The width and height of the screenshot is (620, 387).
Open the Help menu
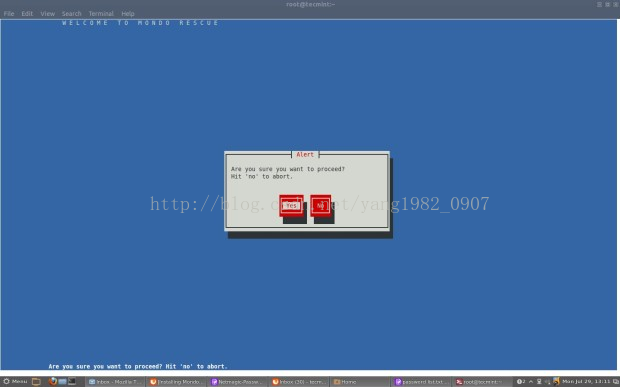pos(128,13)
